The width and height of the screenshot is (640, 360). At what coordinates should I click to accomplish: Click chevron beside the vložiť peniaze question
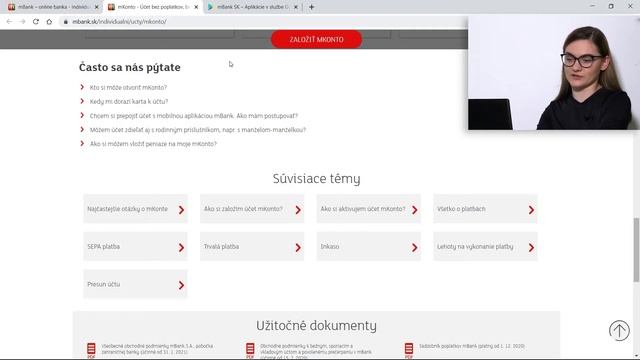click(x=82, y=143)
